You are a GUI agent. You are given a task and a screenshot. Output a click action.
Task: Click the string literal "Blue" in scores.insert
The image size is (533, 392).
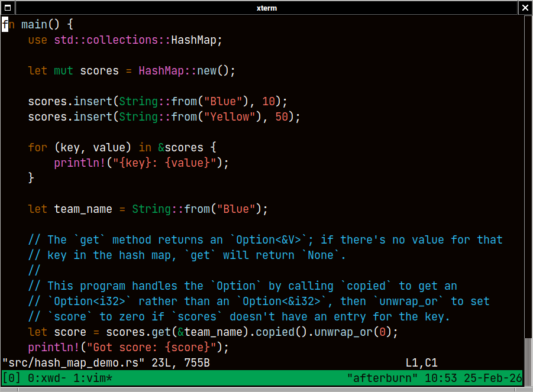223,101
